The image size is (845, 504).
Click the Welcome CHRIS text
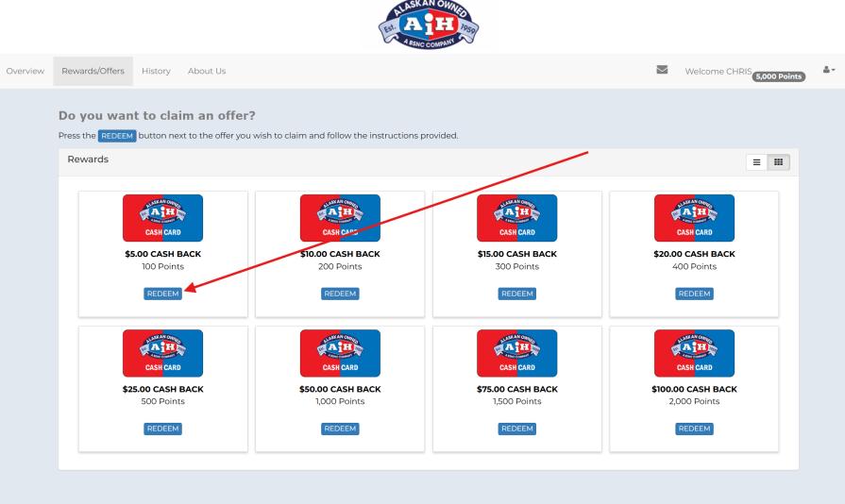pyautogui.click(x=718, y=71)
